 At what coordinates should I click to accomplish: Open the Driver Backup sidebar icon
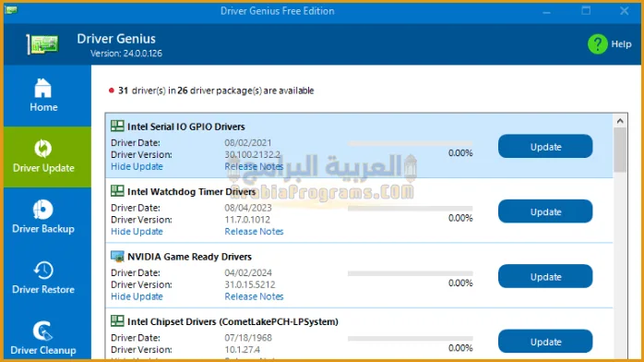click(43, 210)
